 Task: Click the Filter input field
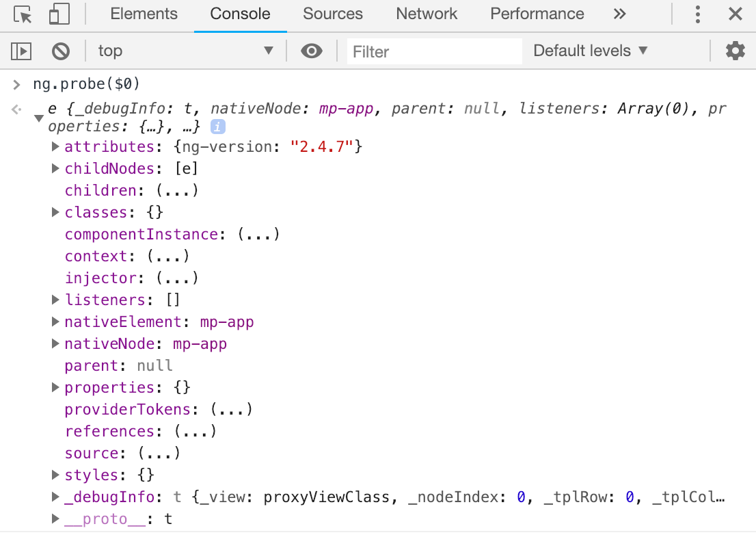tap(434, 51)
